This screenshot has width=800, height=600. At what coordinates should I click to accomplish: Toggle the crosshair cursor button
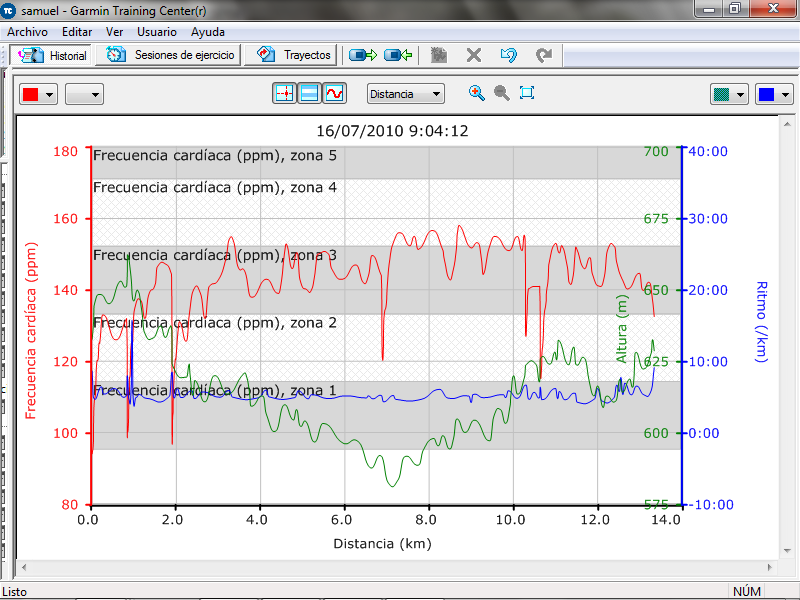pyautogui.click(x=285, y=93)
